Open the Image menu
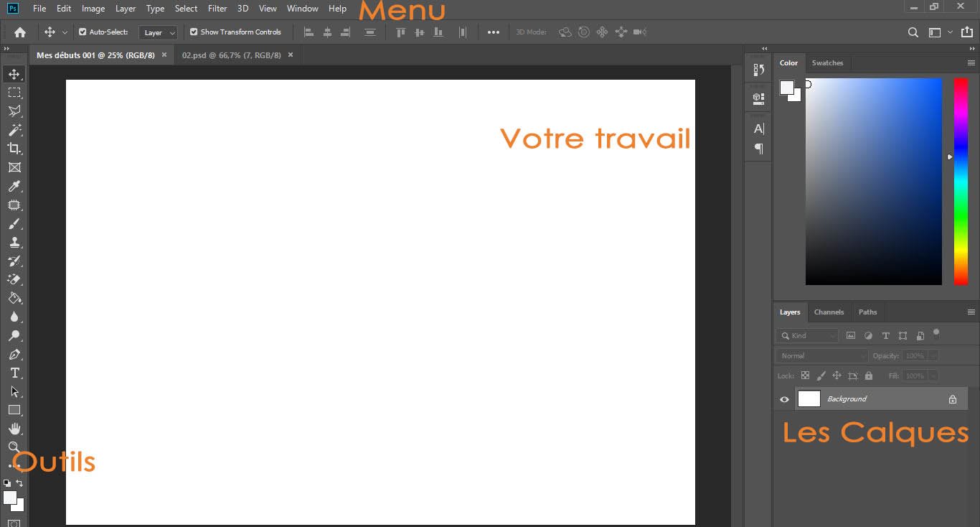Screen dimensions: 980x527 click(93, 9)
